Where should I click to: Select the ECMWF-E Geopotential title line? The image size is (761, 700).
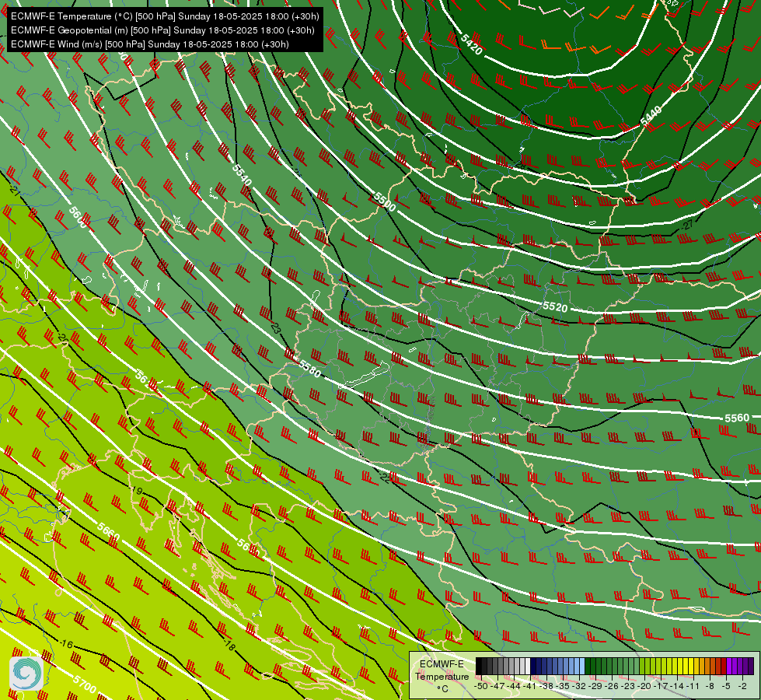point(162,30)
